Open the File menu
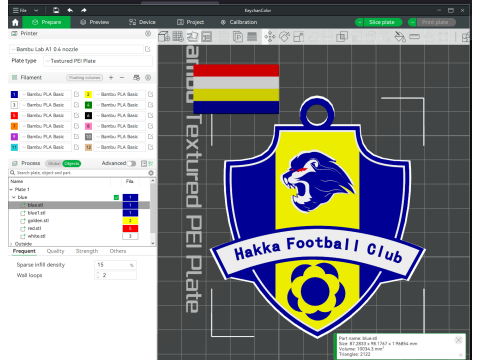Viewport: 480px width, 360px height. tap(20, 10)
